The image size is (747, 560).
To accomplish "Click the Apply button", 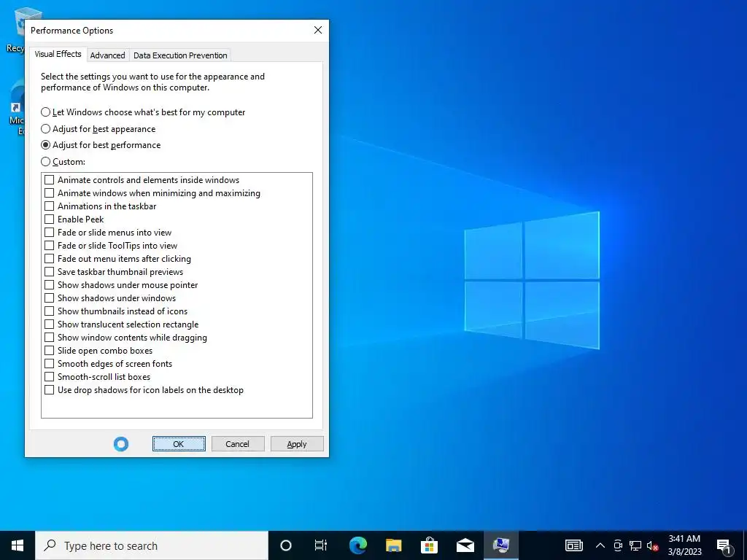I will coord(297,444).
